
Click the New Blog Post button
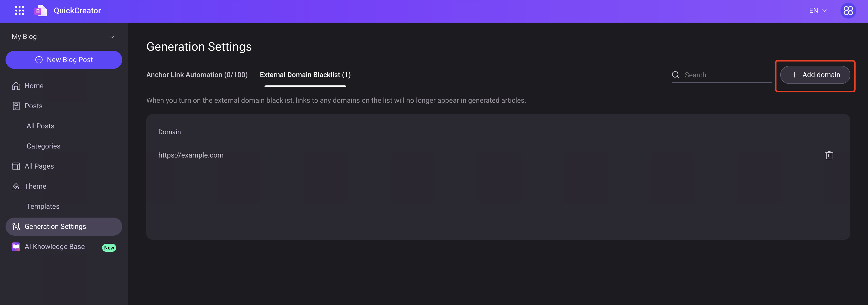tap(64, 59)
